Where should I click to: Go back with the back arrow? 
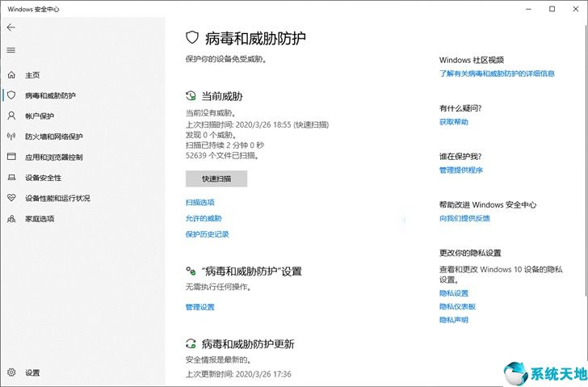11,27
